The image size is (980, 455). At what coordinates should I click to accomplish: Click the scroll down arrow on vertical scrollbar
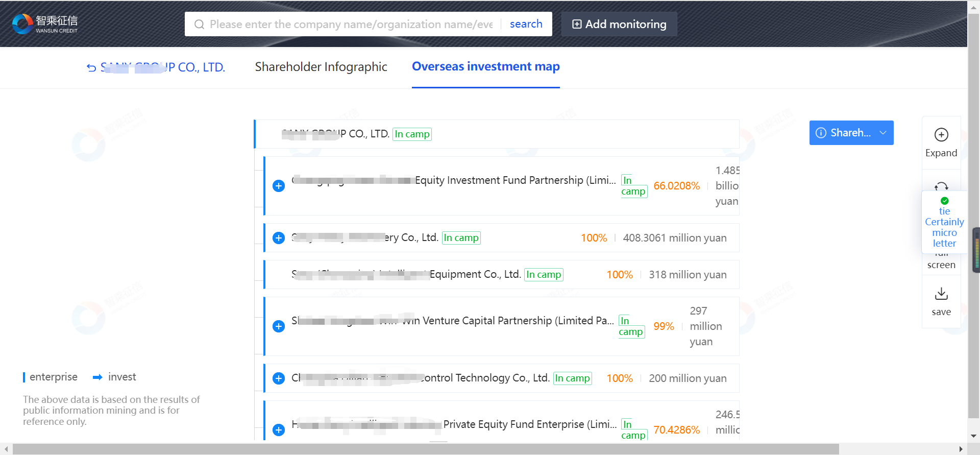click(973, 437)
